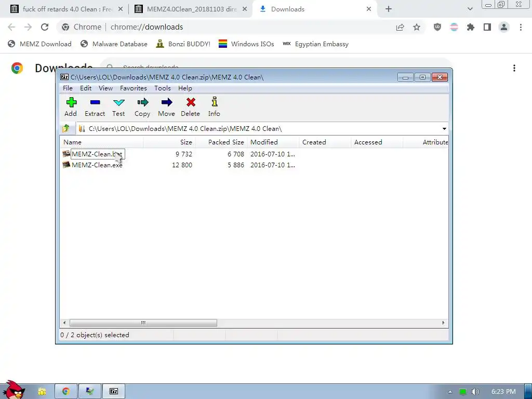Screen dimensions: 532x399
Task: Click the scroll right arrow in file list
Action: 443,323
